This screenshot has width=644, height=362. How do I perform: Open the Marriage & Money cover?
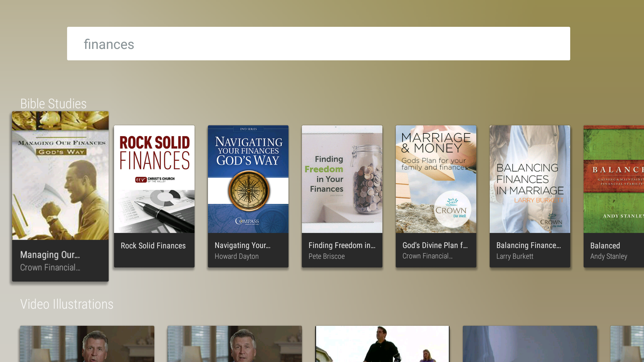(x=436, y=179)
